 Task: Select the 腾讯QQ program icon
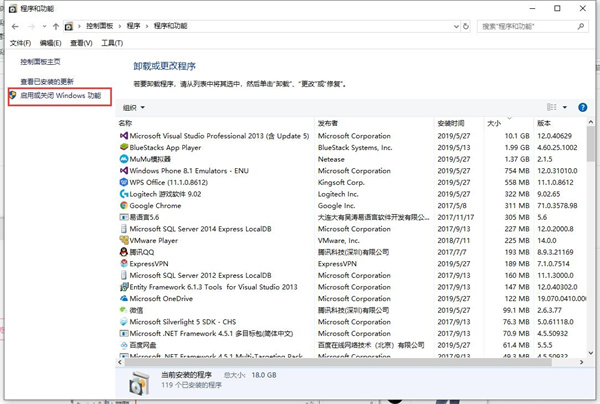point(123,251)
